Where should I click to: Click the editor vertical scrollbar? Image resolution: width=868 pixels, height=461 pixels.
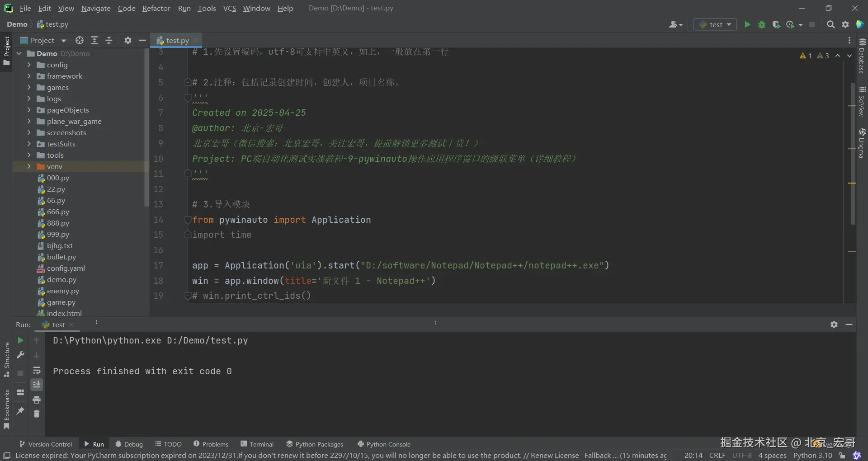click(x=853, y=154)
